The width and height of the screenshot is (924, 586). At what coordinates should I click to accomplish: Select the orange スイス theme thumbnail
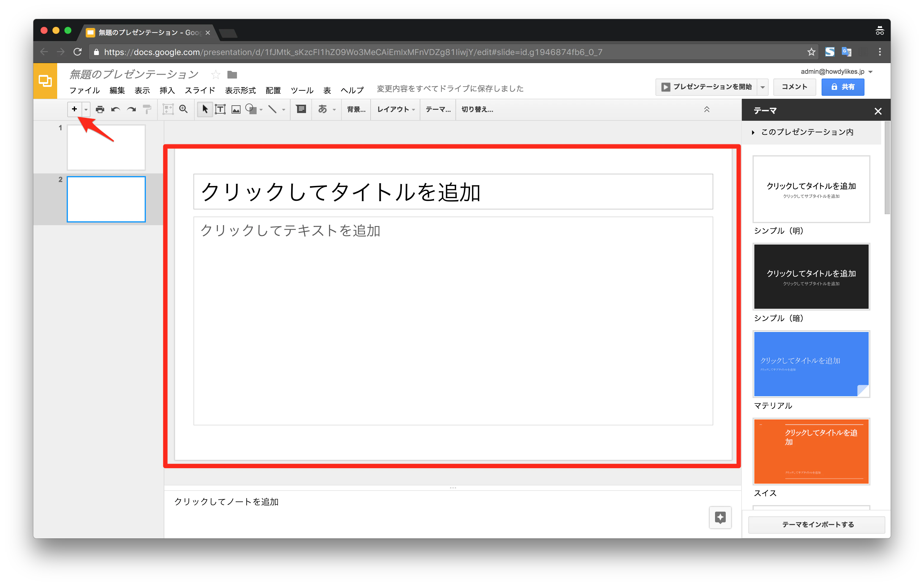(811, 451)
